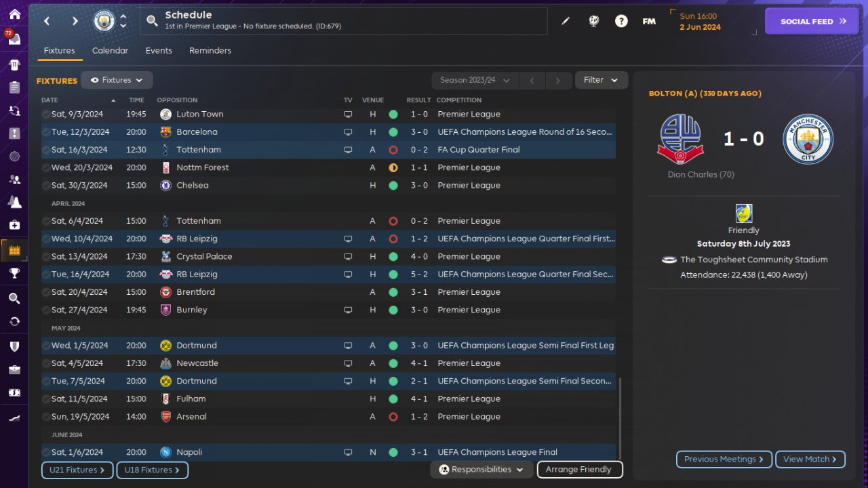Click the fixtures list scrollbar
This screenshot has width=868, height=488.
click(x=620, y=418)
